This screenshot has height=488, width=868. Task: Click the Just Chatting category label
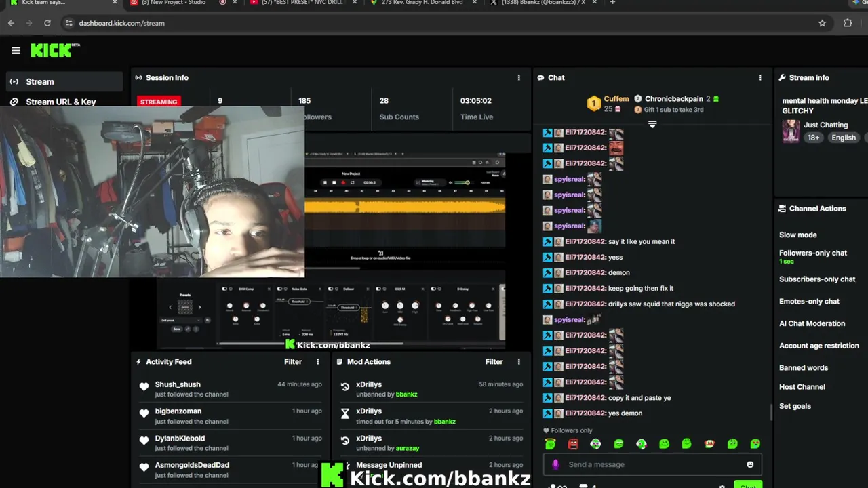point(825,125)
